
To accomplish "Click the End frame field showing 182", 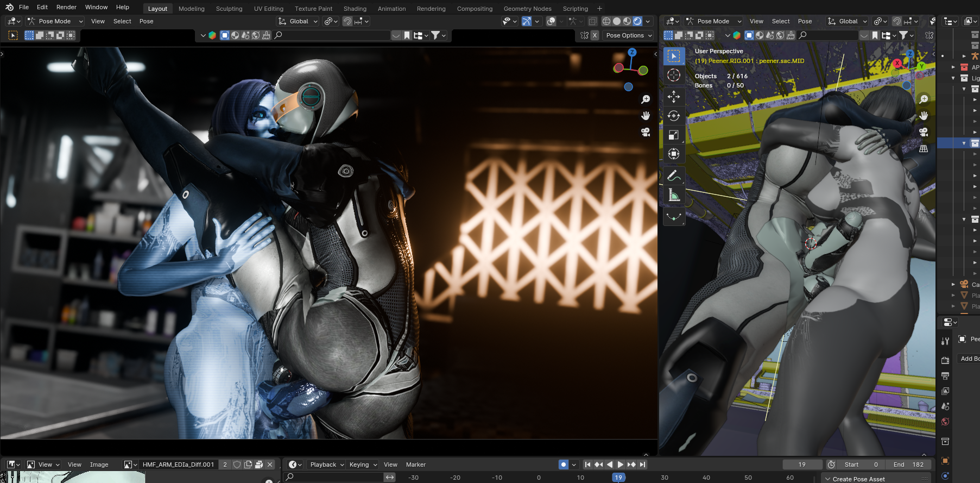I will coord(908,465).
